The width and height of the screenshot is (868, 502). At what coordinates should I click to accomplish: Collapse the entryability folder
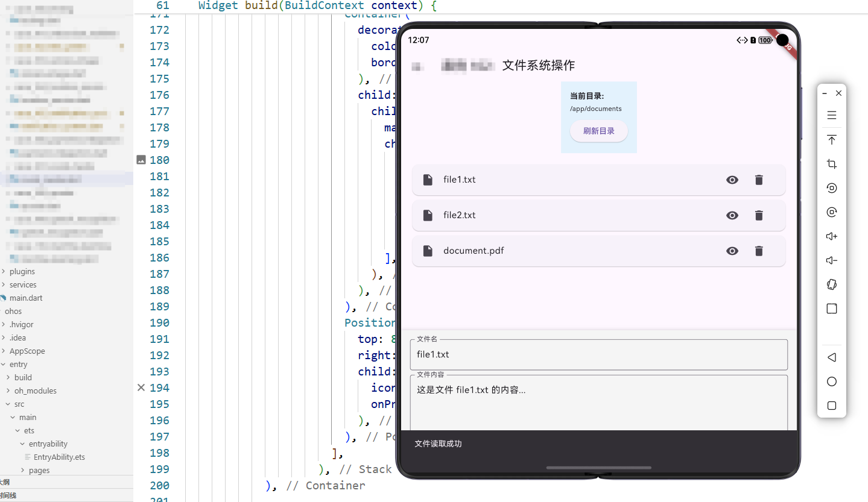click(x=23, y=444)
